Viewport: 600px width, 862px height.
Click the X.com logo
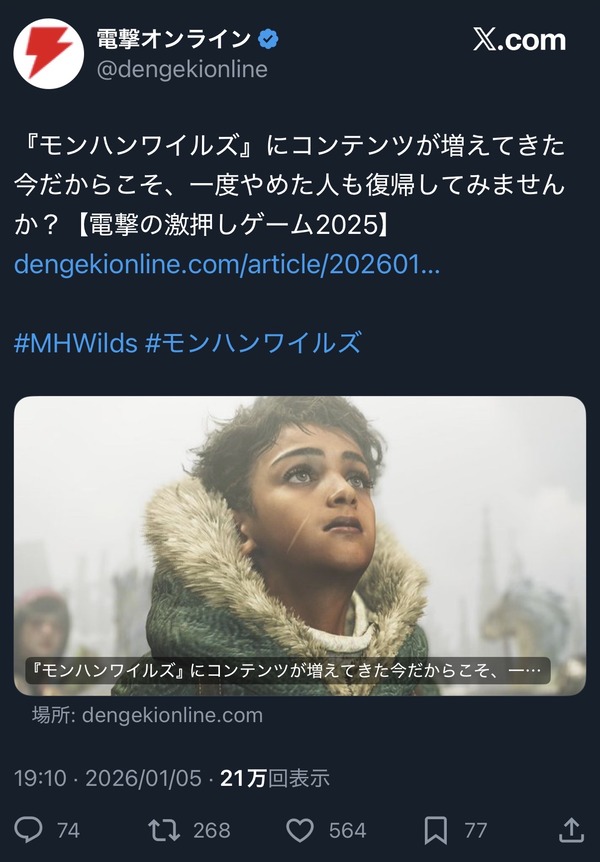[520, 40]
